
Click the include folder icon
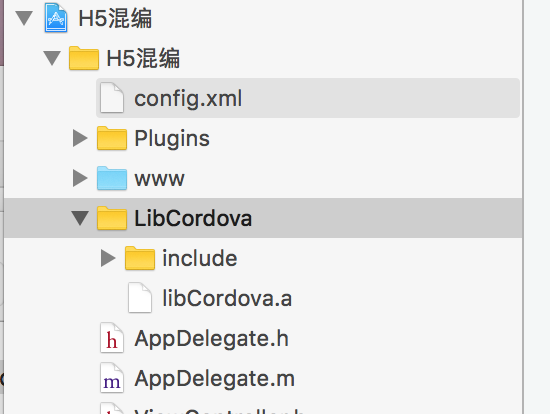[140, 258]
